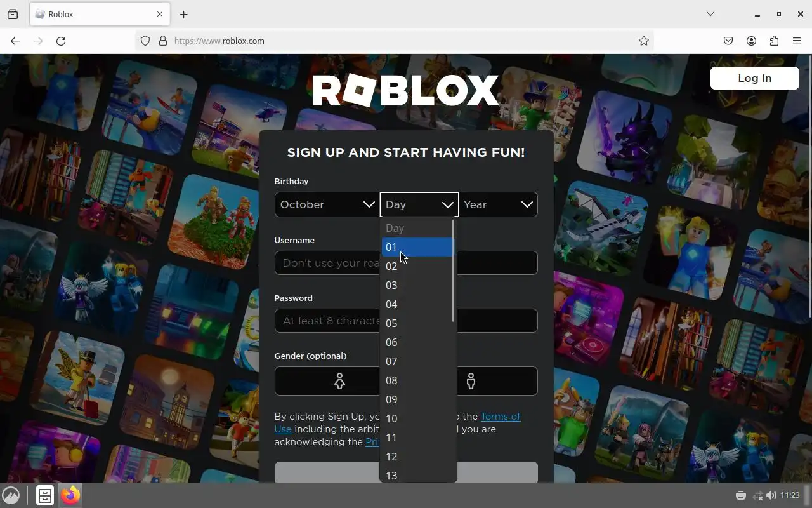The height and width of the screenshot is (508, 812).
Task: Go back with the browser back arrow
Action: pyautogui.click(x=15, y=41)
